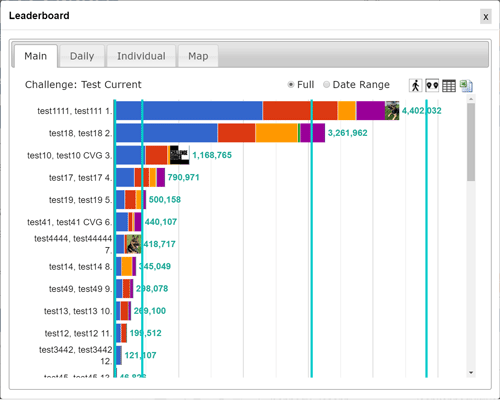Click the black logo image on test10 bar
The image size is (500, 400).
coord(180,155)
